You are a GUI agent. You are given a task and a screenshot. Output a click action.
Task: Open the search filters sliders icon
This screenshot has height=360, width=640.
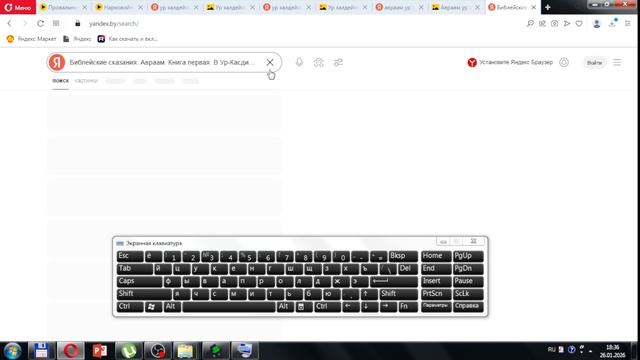pos(338,62)
